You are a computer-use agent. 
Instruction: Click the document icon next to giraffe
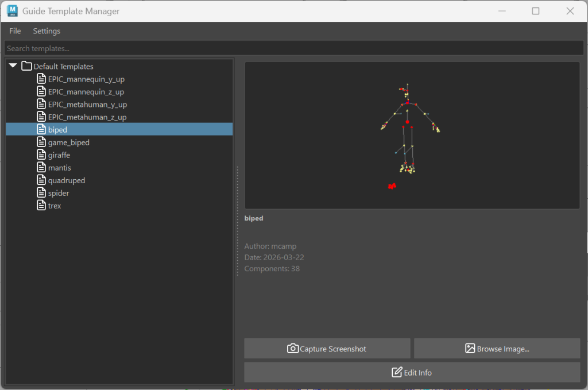[x=41, y=155]
